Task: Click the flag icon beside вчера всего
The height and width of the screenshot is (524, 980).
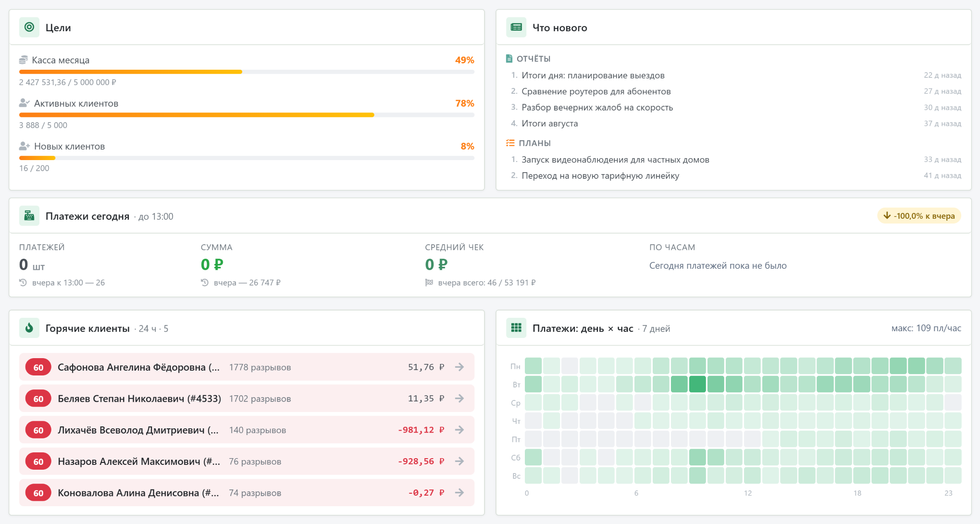Action: click(x=429, y=283)
